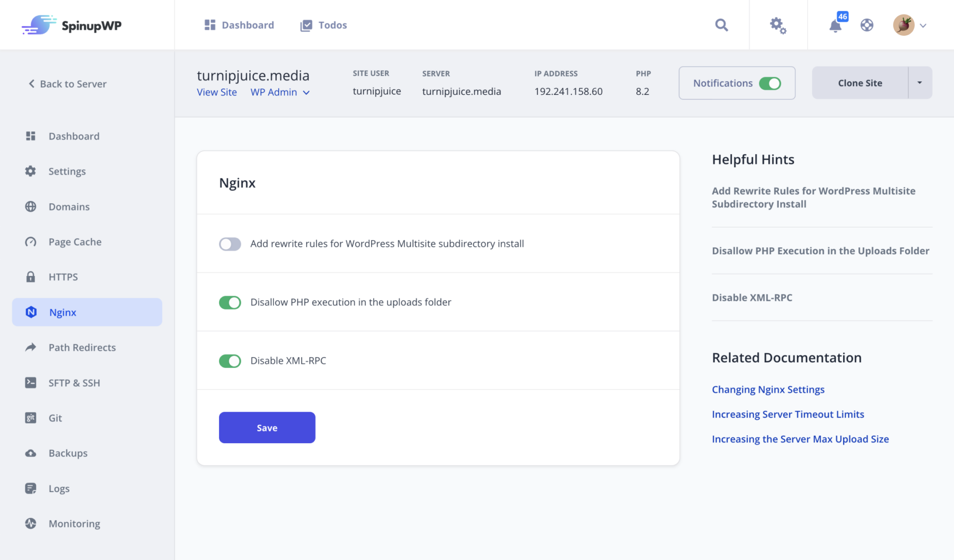The image size is (954, 560).
Task: Open the settings gears icon
Action: [777, 26]
